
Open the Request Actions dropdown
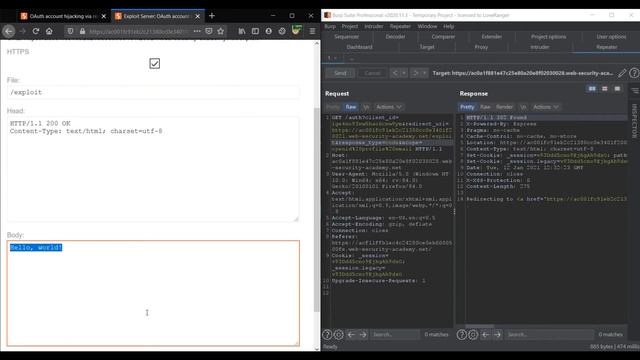[x=389, y=107]
